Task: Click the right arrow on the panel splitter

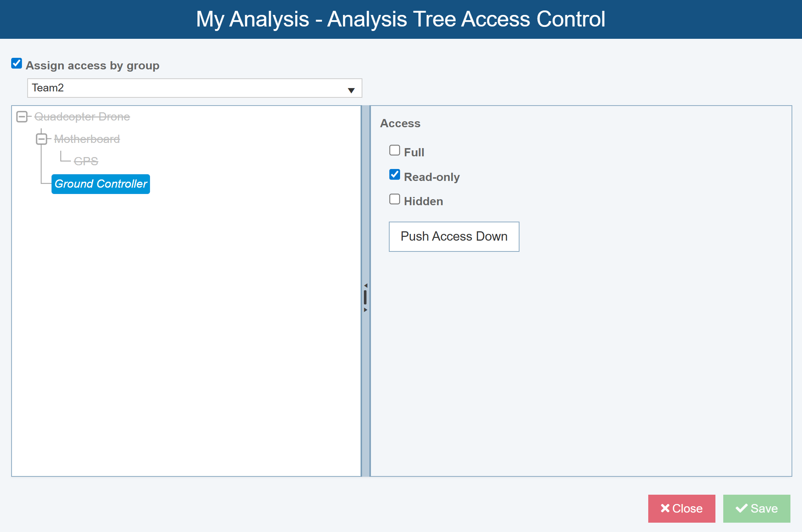Action: click(x=366, y=310)
